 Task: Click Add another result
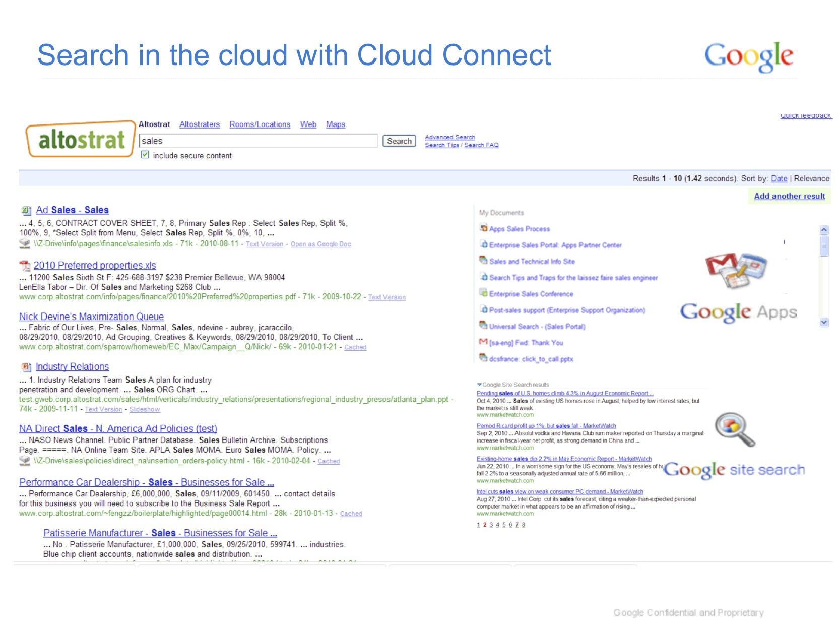[x=789, y=196]
